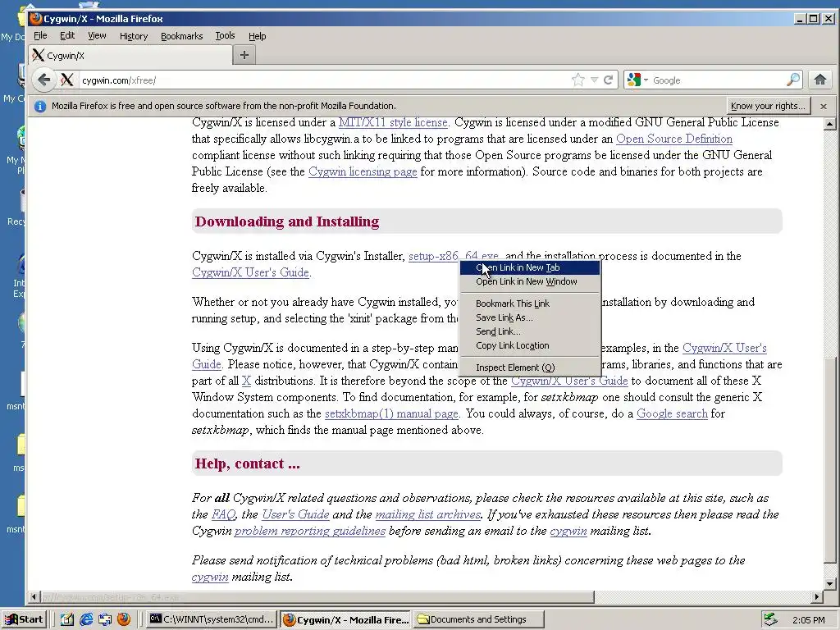
Task: Open the File menu
Action: pos(40,36)
